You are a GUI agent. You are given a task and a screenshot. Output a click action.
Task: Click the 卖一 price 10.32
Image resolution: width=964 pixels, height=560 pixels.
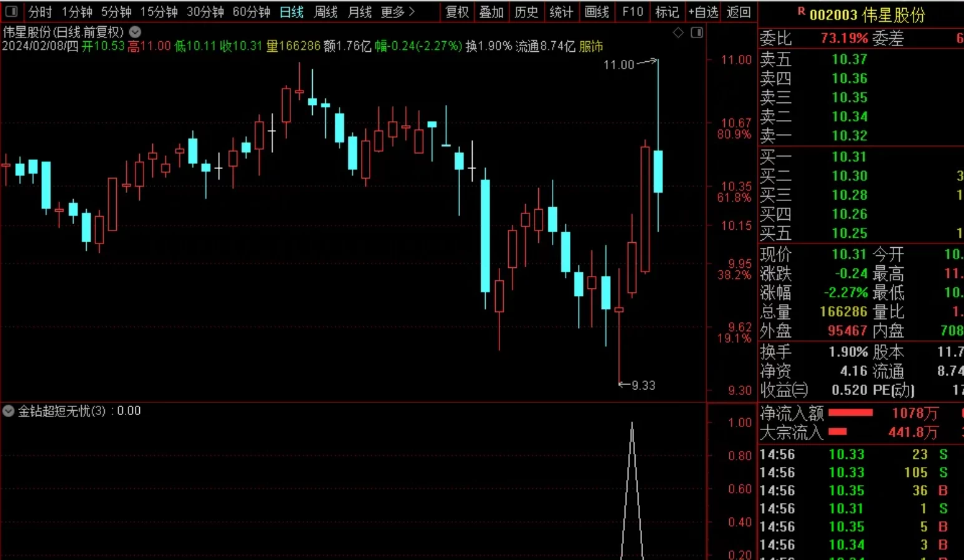[x=849, y=135]
